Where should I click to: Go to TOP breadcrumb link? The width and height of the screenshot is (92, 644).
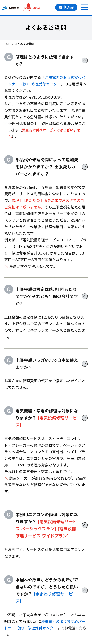[7, 44]
